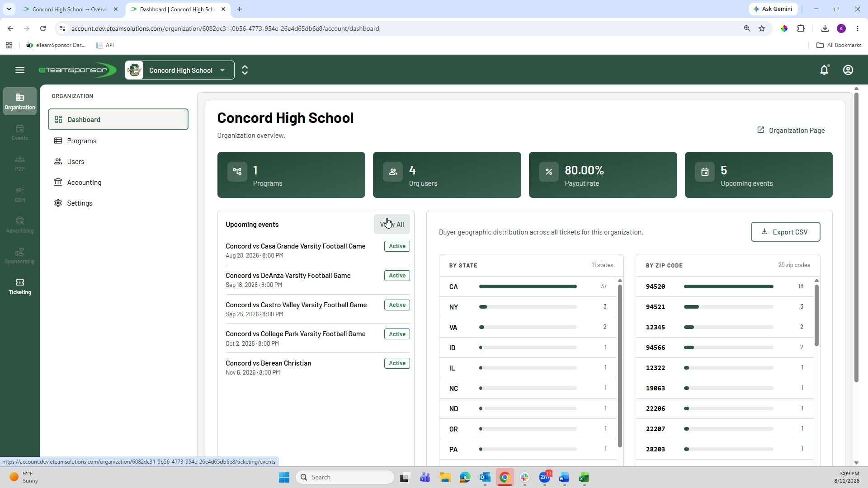Open the Sponsorship sidebar section
Viewport: 868px width, 488px height.
coord(20,256)
